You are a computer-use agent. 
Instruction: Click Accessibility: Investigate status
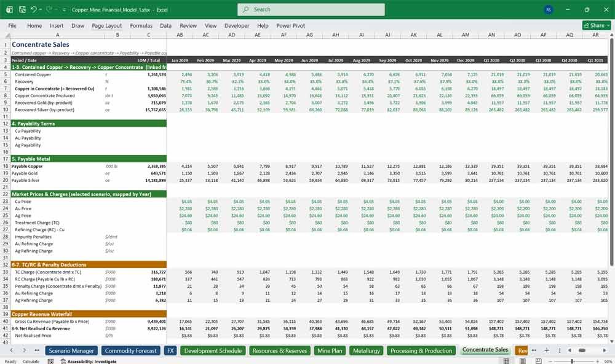point(89,362)
